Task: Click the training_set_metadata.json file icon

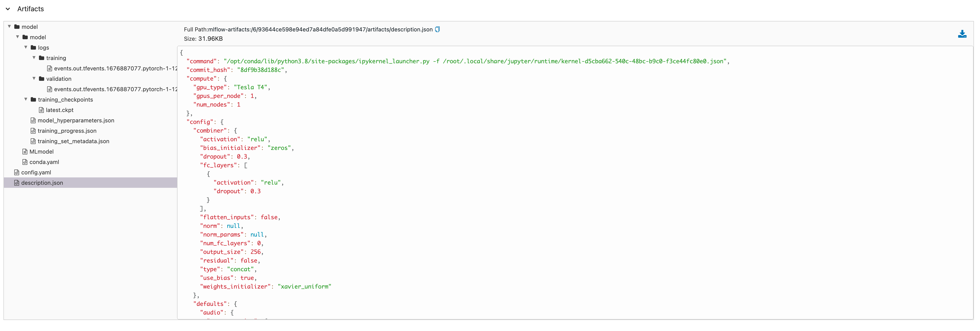Action: point(33,141)
